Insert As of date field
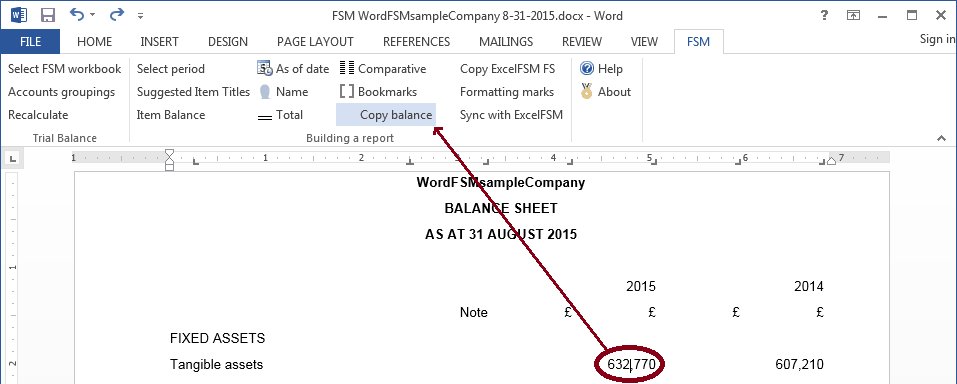The width and height of the screenshot is (957, 384). pyautogui.click(x=294, y=69)
